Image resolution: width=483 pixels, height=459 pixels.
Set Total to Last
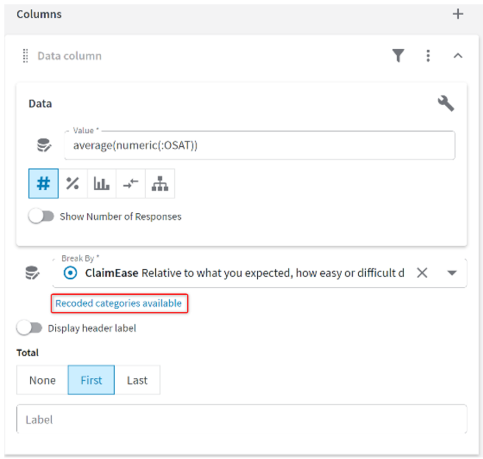pos(137,380)
